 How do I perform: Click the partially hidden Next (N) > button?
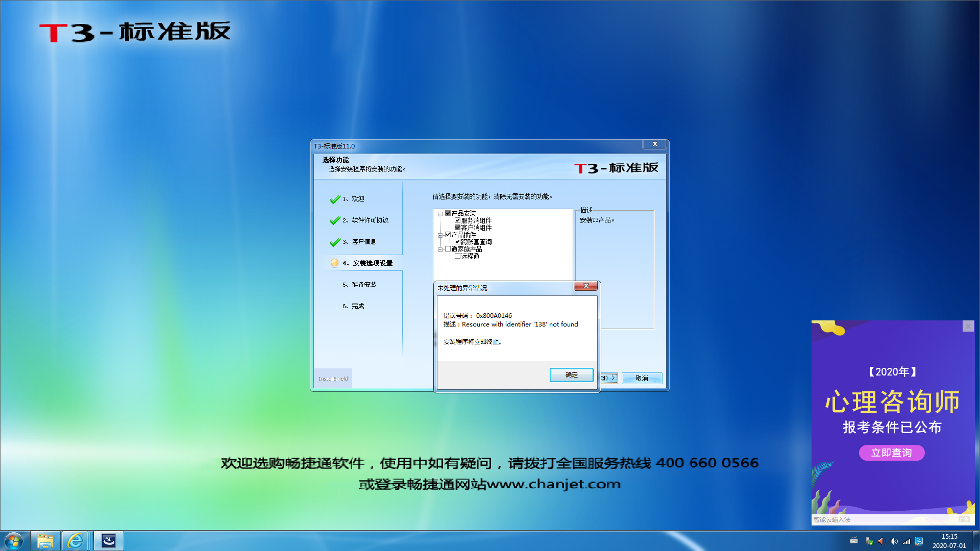pyautogui.click(x=609, y=379)
